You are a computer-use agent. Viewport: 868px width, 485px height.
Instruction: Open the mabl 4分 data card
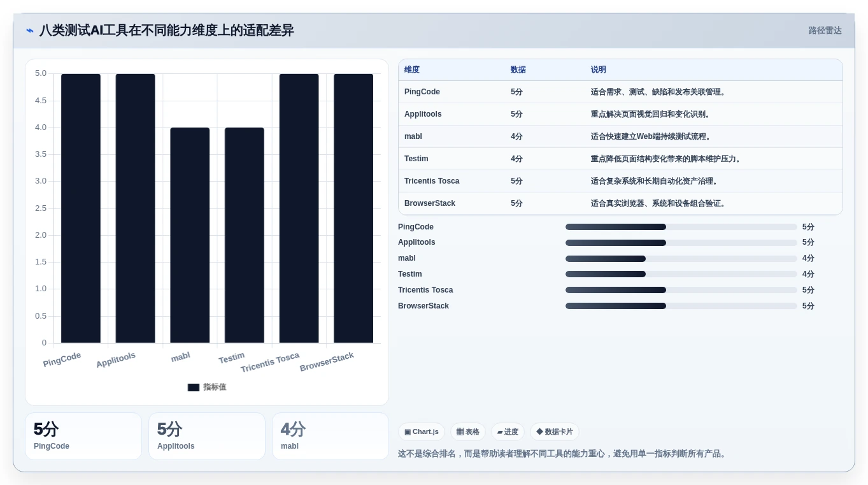point(331,437)
